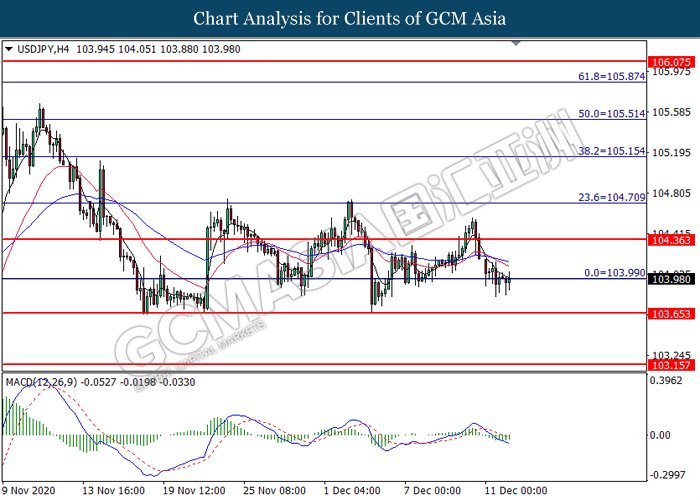Image resolution: width=700 pixels, height=500 pixels.
Task: Click the 0.3962 MACD scale value
Action: coord(668,381)
